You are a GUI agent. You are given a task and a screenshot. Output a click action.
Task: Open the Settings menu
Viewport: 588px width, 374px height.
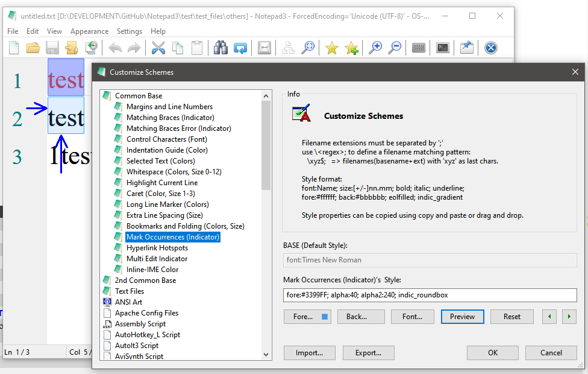pyautogui.click(x=130, y=31)
